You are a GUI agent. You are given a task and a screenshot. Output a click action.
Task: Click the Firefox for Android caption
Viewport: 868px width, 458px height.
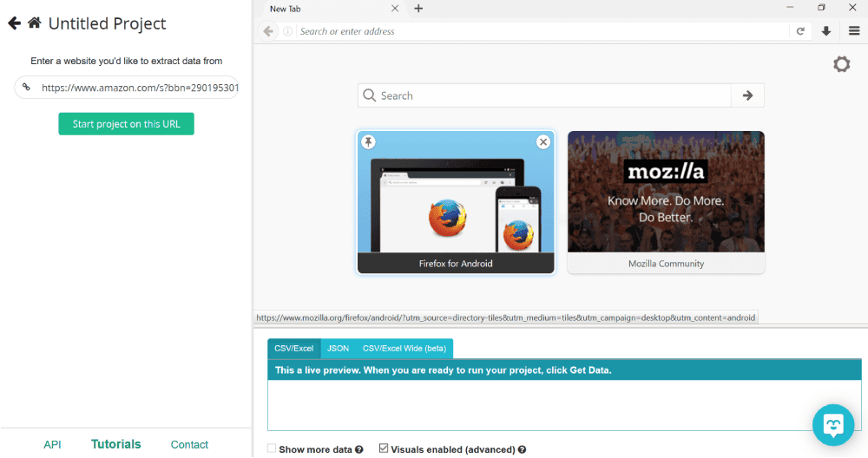(x=456, y=264)
